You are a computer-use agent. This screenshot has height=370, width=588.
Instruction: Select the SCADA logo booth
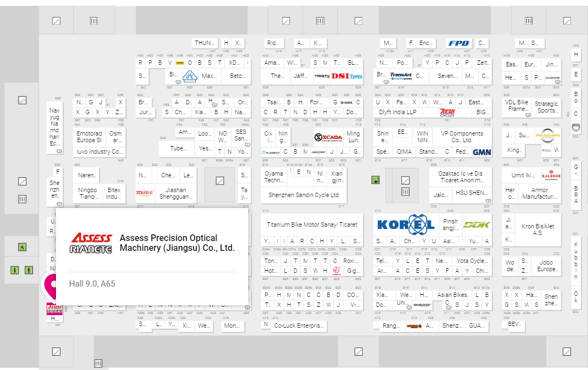click(328, 137)
